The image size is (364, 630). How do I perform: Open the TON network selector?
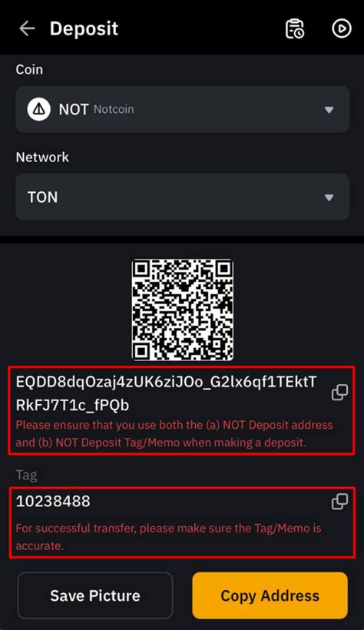point(183,197)
